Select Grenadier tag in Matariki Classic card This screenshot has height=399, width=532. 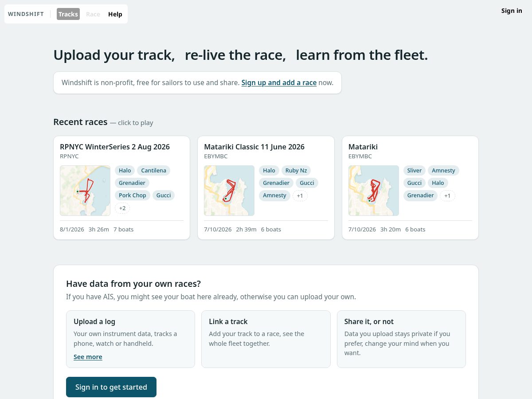[x=276, y=183]
